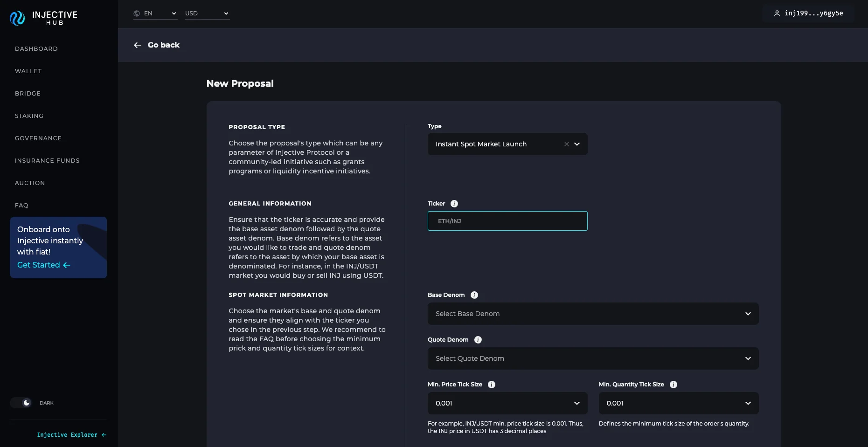Click the Onboard onto Injective banner

coord(58,248)
